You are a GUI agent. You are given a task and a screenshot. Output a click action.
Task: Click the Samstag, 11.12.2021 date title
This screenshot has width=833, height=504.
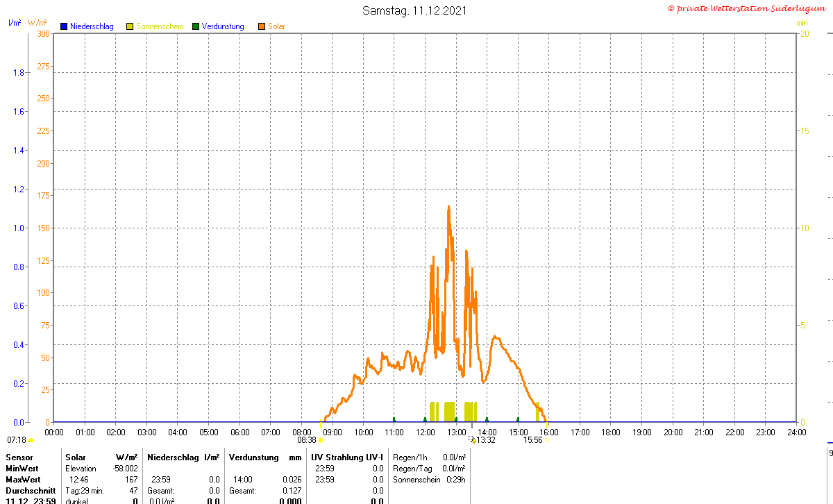pos(415,10)
